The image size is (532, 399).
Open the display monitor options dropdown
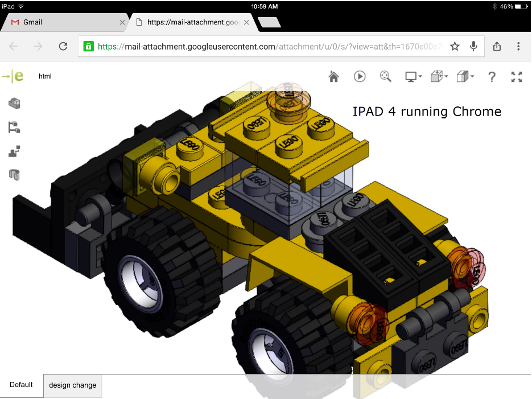413,77
